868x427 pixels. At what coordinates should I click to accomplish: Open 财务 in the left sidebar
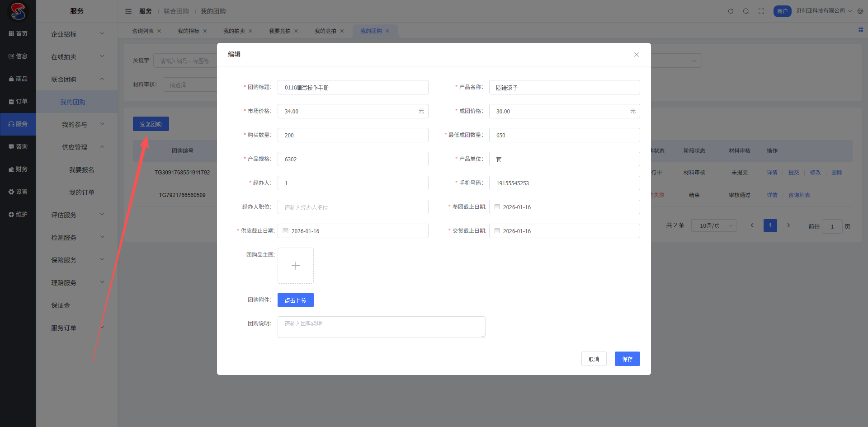(18, 169)
